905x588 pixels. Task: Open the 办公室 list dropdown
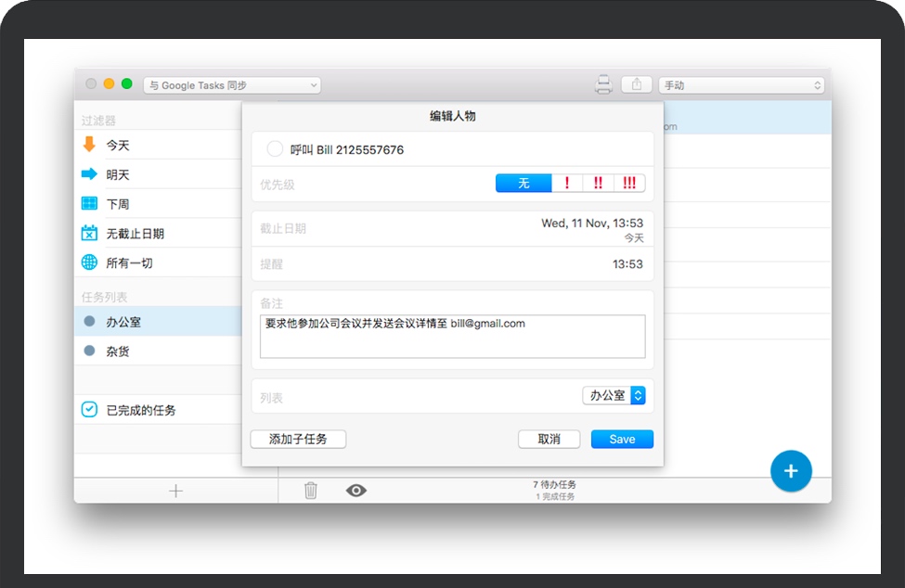coord(614,395)
